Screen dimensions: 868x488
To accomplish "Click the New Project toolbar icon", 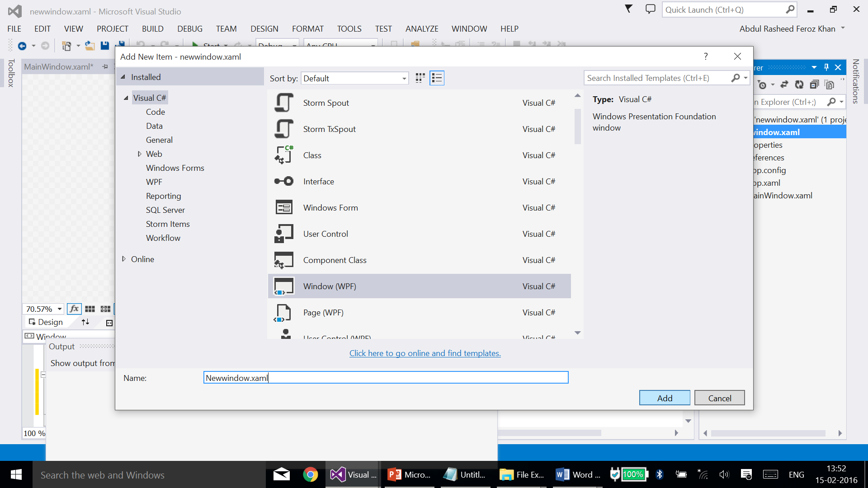I will pyautogui.click(x=66, y=46).
